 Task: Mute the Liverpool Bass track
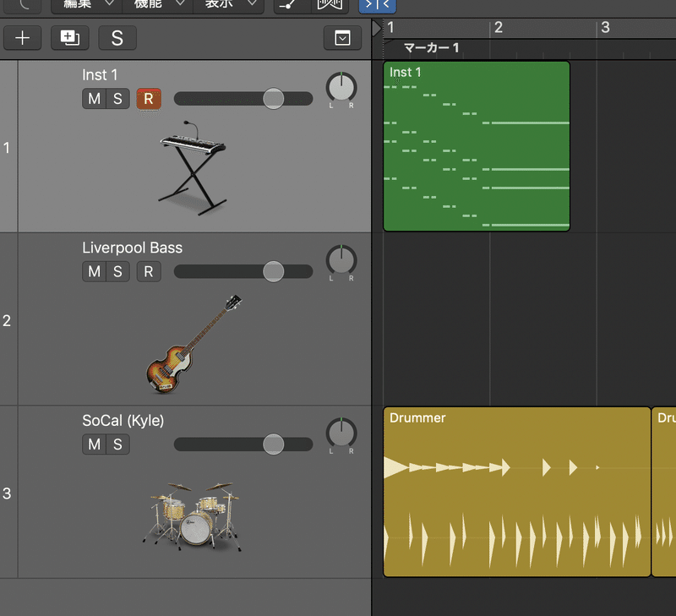pos(94,271)
